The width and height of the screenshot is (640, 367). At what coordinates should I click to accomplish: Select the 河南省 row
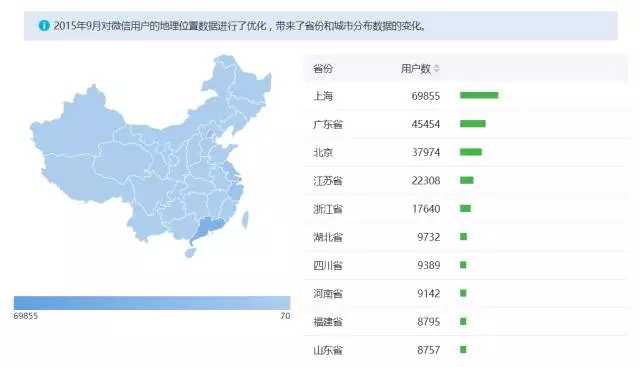coord(465,294)
